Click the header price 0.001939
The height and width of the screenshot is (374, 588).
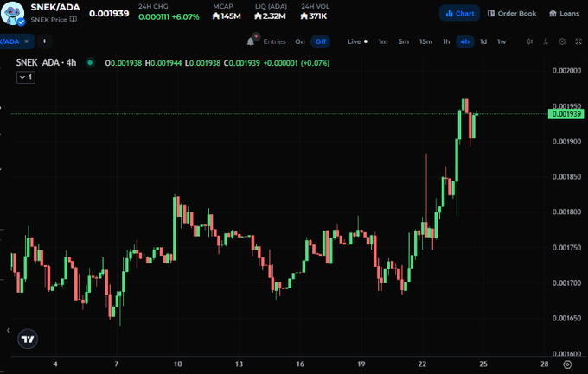click(x=109, y=14)
